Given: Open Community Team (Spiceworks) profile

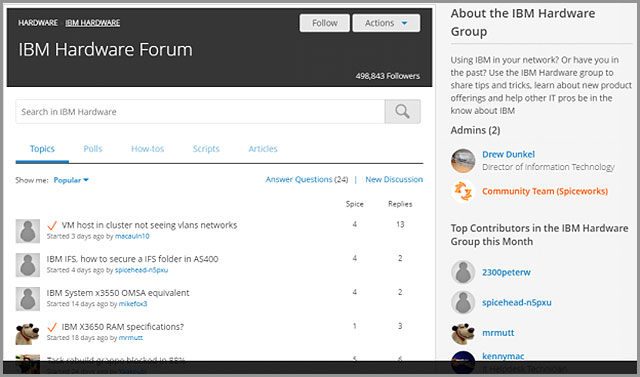Looking at the screenshot, I should pos(544,191).
